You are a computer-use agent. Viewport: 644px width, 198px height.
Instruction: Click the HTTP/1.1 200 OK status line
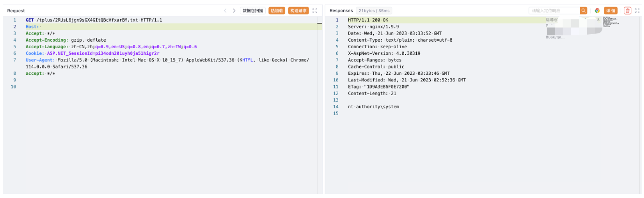click(x=368, y=20)
